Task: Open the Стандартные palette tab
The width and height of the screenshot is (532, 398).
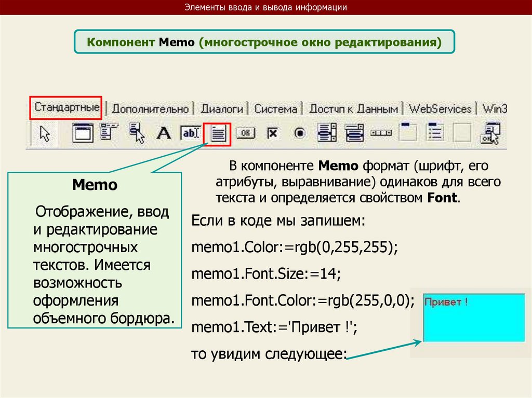Action: tap(66, 108)
